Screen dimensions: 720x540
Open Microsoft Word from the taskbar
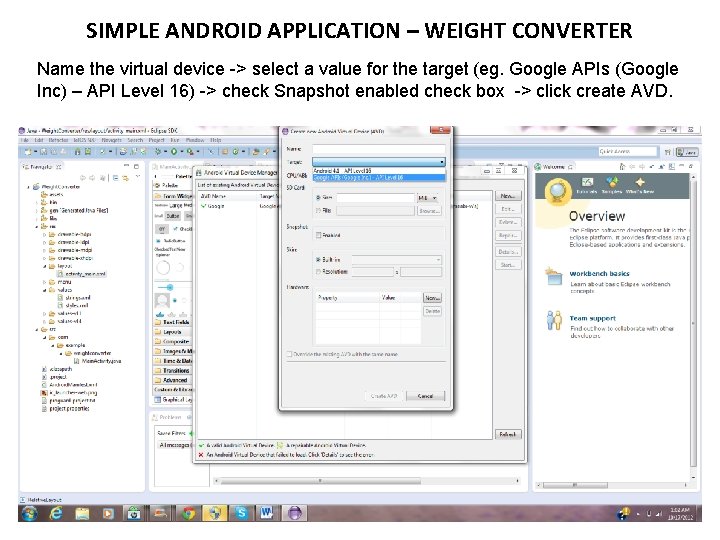coord(267,513)
